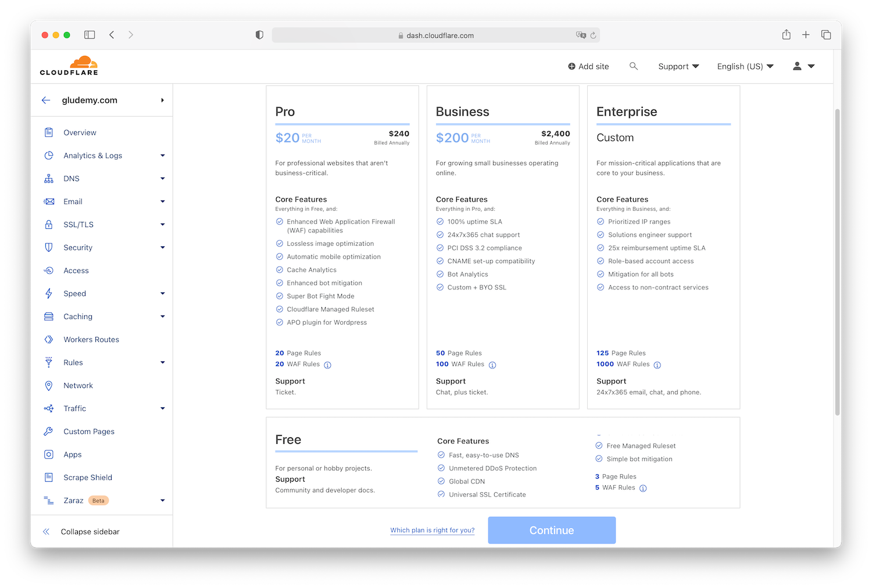
Task: Open Access in the sidebar
Action: coord(76,271)
